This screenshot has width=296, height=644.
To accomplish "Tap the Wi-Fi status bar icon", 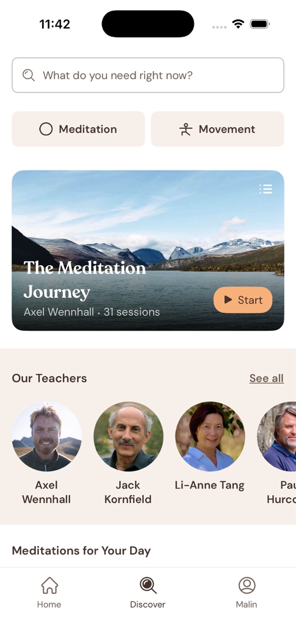I will point(238,24).
